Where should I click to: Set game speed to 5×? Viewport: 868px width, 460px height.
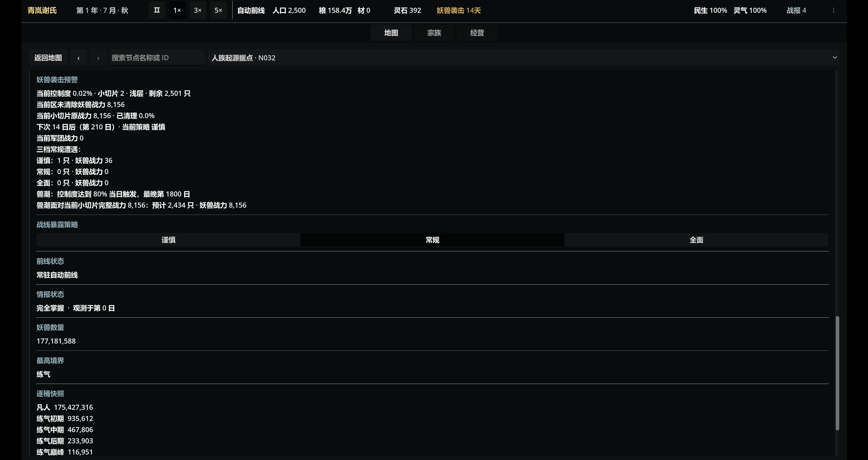pos(218,10)
